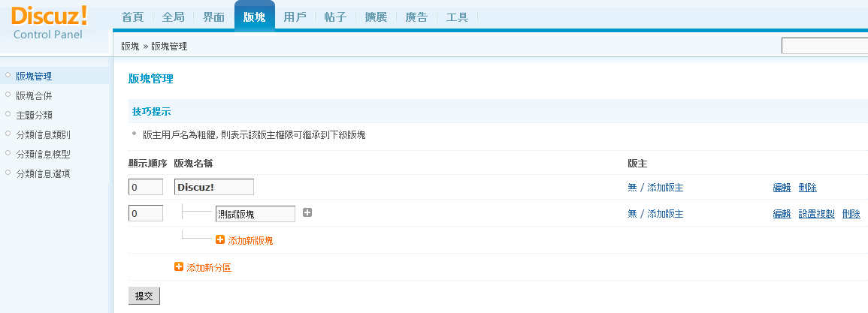Image resolution: width=868 pixels, height=313 pixels.
Task: Open the 首頁 tab
Action: [x=133, y=17]
